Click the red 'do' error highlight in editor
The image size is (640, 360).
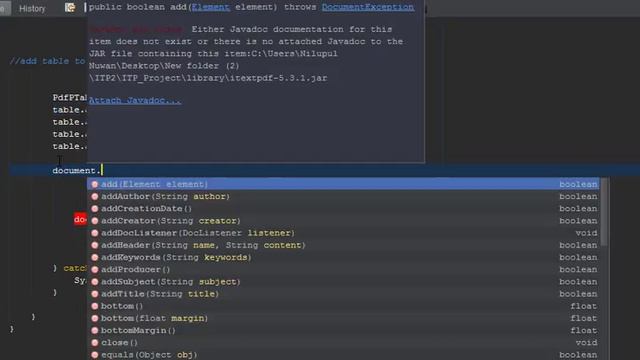click(80, 220)
